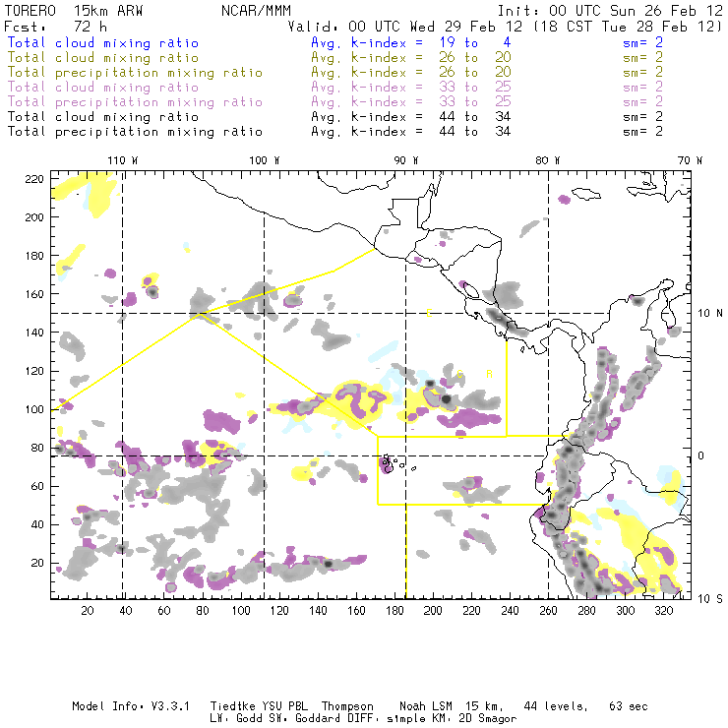Screen dimensions: 728x728
Task: Select the '100 W' longitude label
Action: (265, 160)
